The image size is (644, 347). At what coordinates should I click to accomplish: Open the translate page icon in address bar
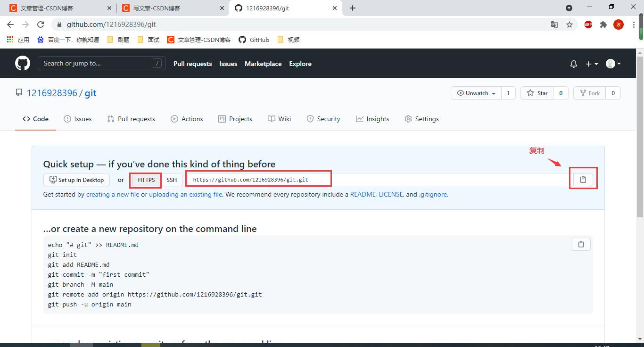(x=554, y=25)
